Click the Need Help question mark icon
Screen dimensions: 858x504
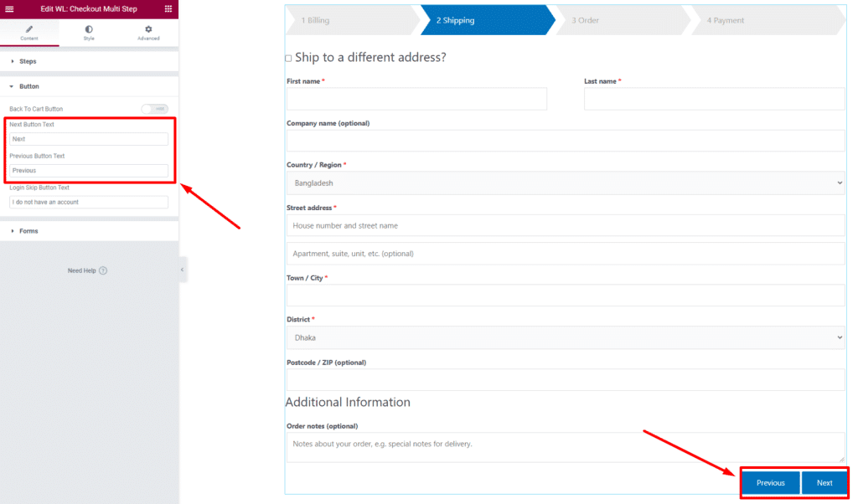click(x=103, y=270)
